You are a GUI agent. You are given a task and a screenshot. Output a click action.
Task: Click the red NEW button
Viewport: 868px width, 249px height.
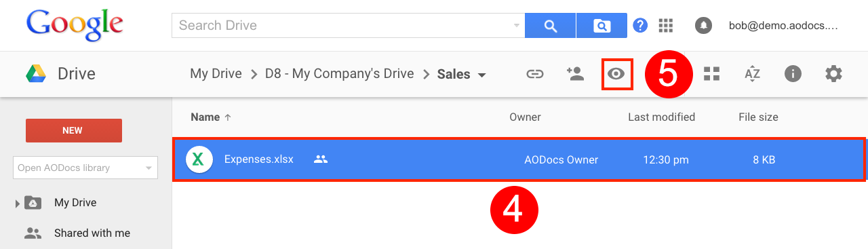click(74, 130)
